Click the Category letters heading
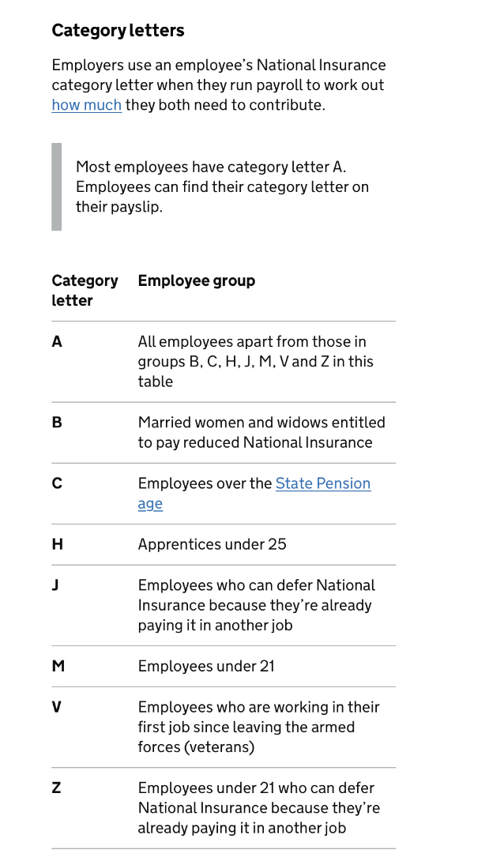Screen dimensions: 504x861 click(x=118, y=30)
